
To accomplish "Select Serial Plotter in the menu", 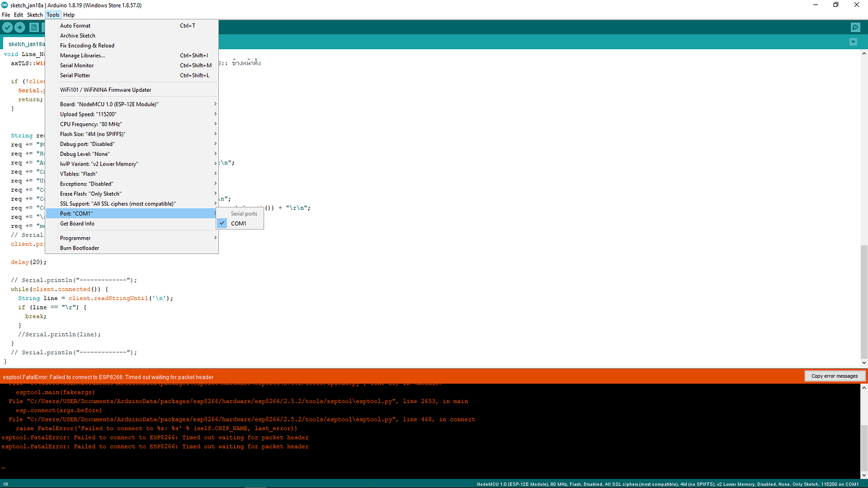I will click(x=75, y=75).
